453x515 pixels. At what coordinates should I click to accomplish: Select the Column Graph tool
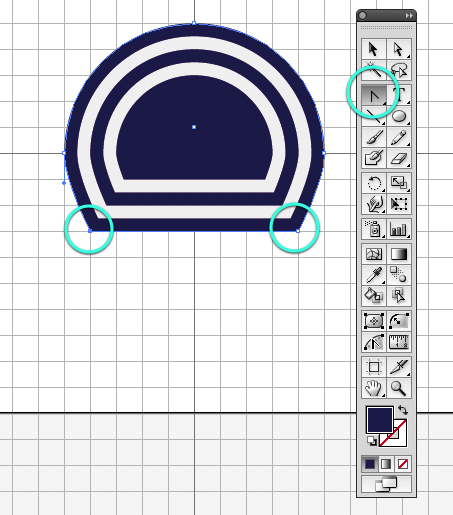pyautogui.click(x=399, y=229)
